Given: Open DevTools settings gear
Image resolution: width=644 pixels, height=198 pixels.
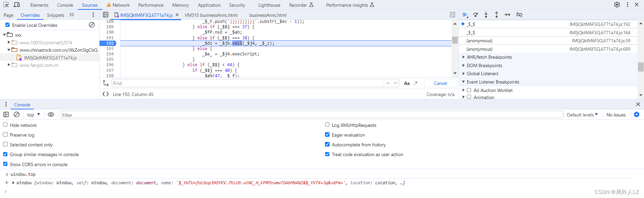Looking at the screenshot, I should (x=617, y=5).
